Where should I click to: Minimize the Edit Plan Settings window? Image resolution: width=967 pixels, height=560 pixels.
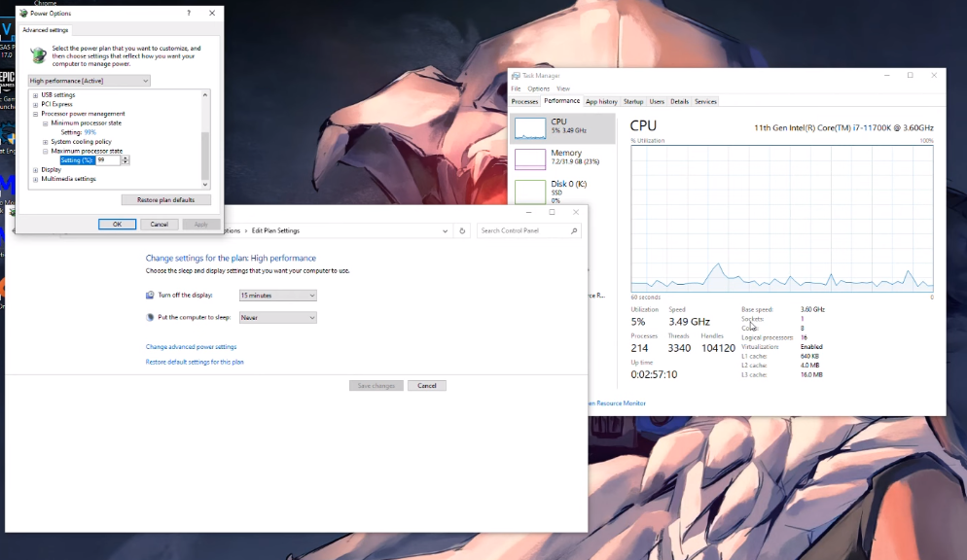tap(528, 212)
